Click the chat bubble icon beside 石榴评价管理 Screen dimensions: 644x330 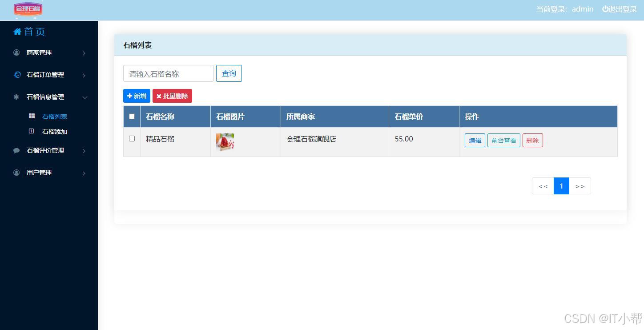coord(16,151)
